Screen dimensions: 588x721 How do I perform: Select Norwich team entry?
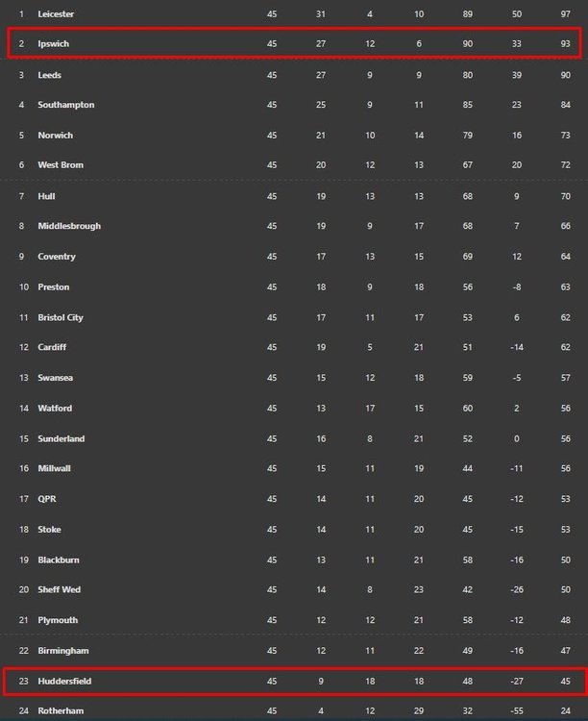click(x=55, y=136)
